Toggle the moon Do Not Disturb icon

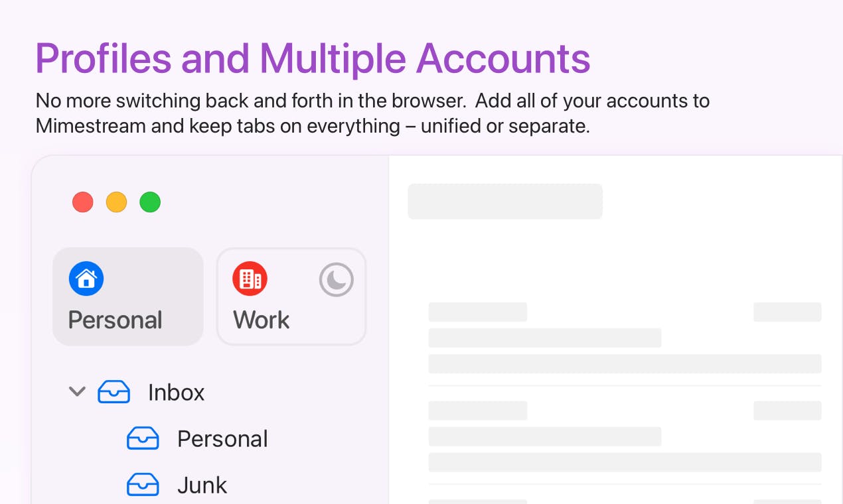pyautogui.click(x=337, y=279)
